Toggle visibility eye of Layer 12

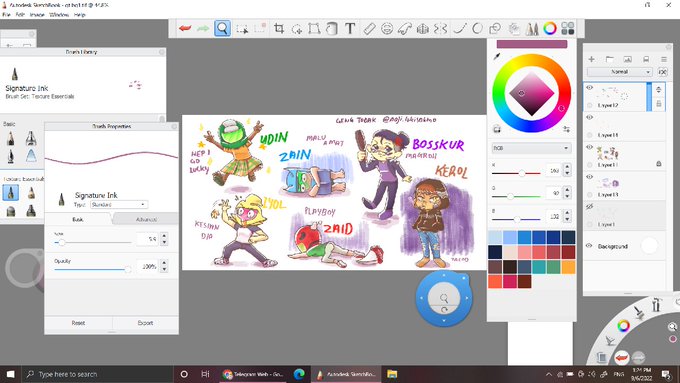pos(589,88)
